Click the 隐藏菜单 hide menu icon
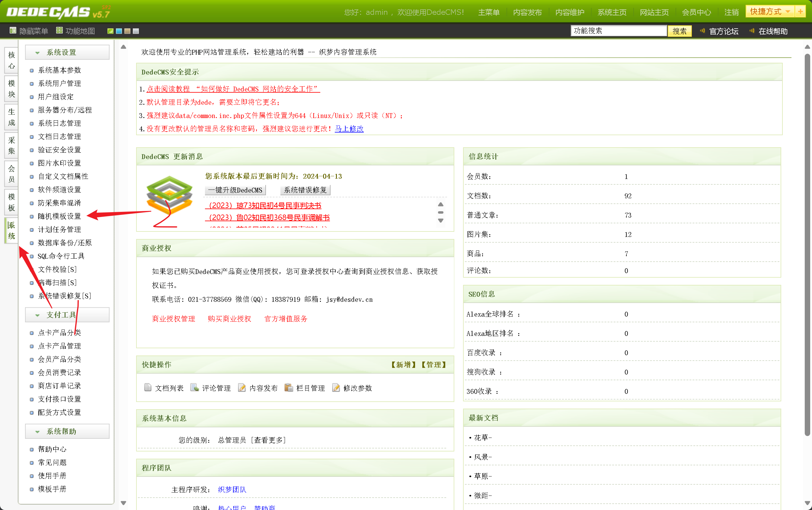Viewport: 812px width, 510px height. pyautogui.click(x=13, y=31)
